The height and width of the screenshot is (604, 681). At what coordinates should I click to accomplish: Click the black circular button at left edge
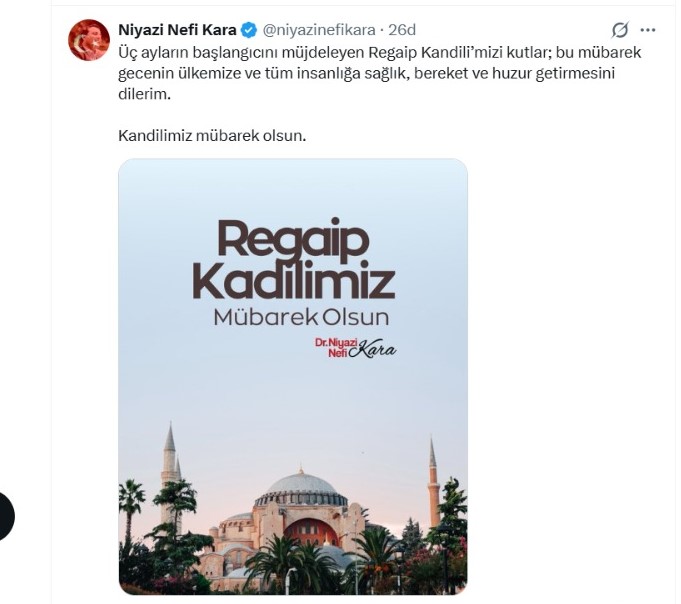tap(5, 516)
